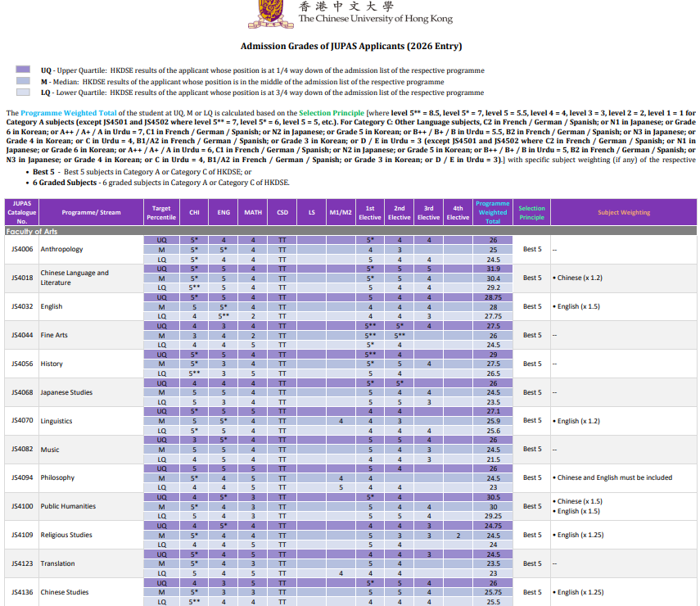The width and height of the screenshot is (700, 606).
Task: Click the weighted total value '28.75'
Action: 494,297
